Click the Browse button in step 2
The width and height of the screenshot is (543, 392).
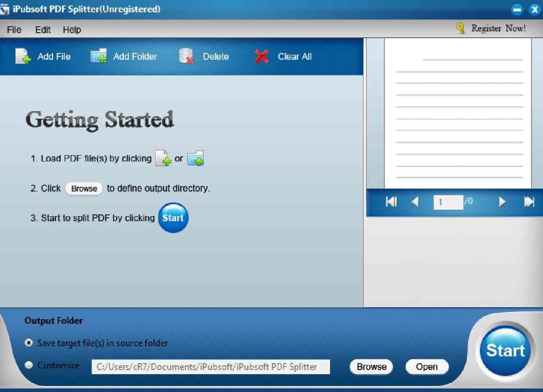coord(84,189)
